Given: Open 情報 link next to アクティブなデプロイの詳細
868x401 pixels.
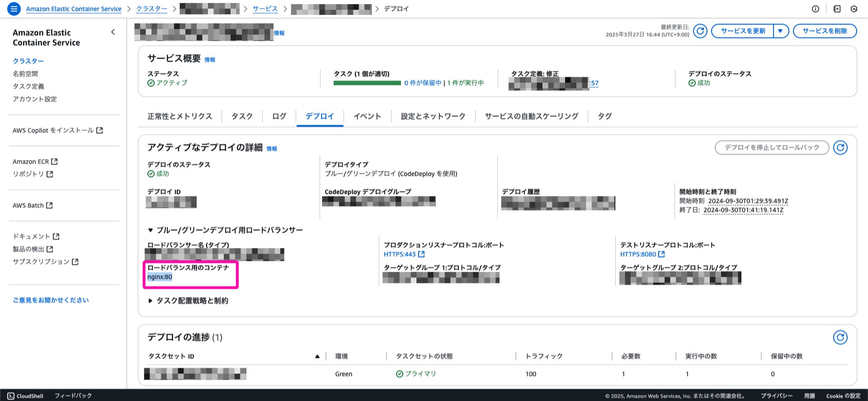Looking at the screenshot, I should pyautogui.click(x=272, y=149).
